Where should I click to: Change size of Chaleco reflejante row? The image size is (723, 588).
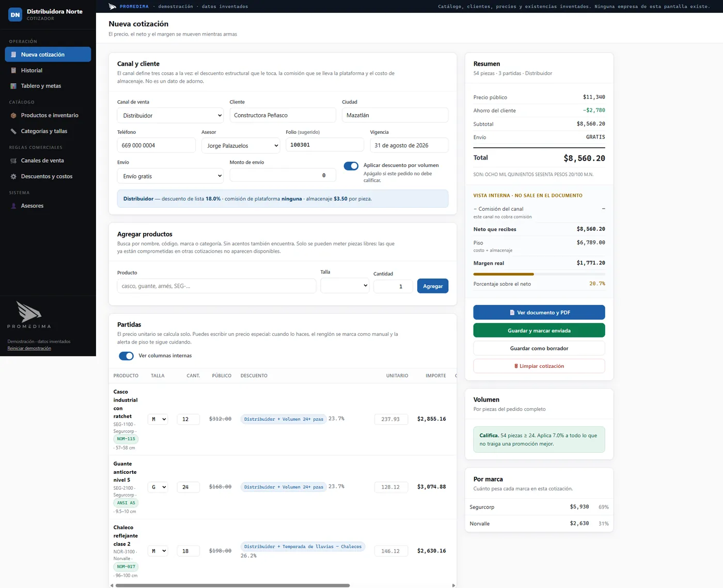pyautogui.click(x=158, y=551)
